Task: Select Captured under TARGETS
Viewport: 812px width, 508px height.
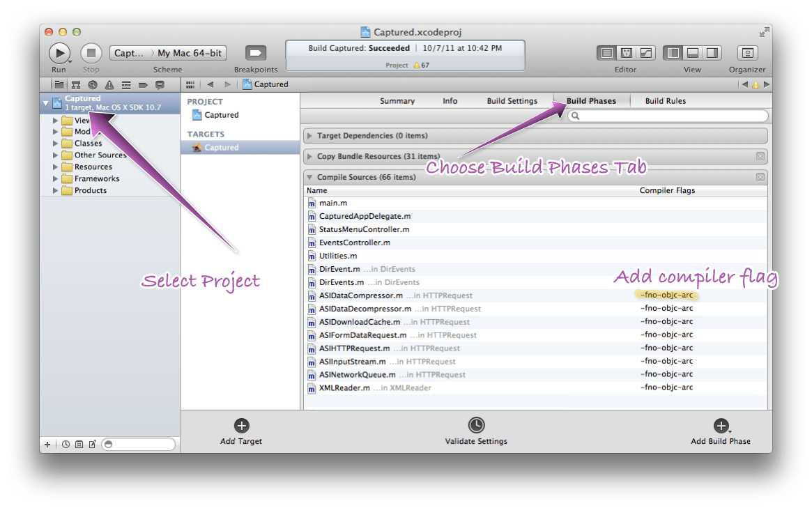Action: click(x=240, y=148)
